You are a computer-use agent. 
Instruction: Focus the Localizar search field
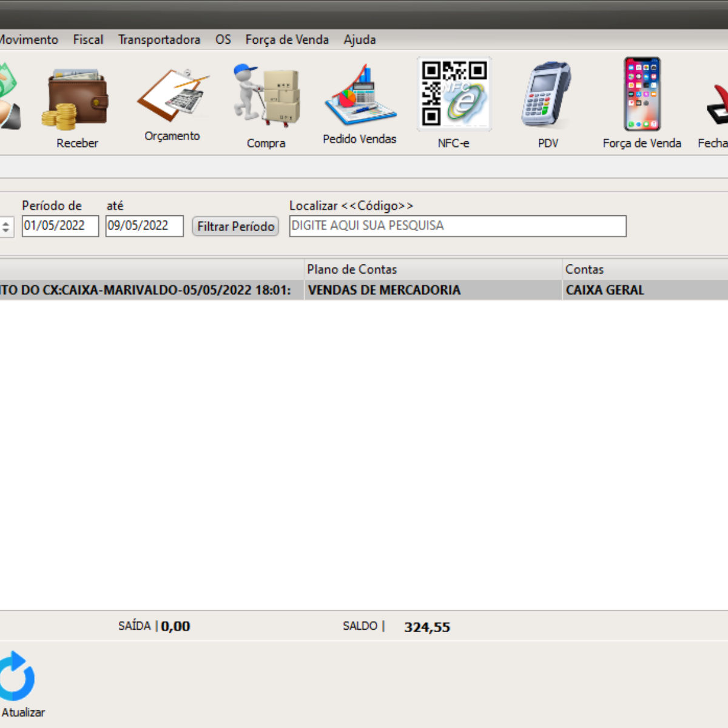457,226
